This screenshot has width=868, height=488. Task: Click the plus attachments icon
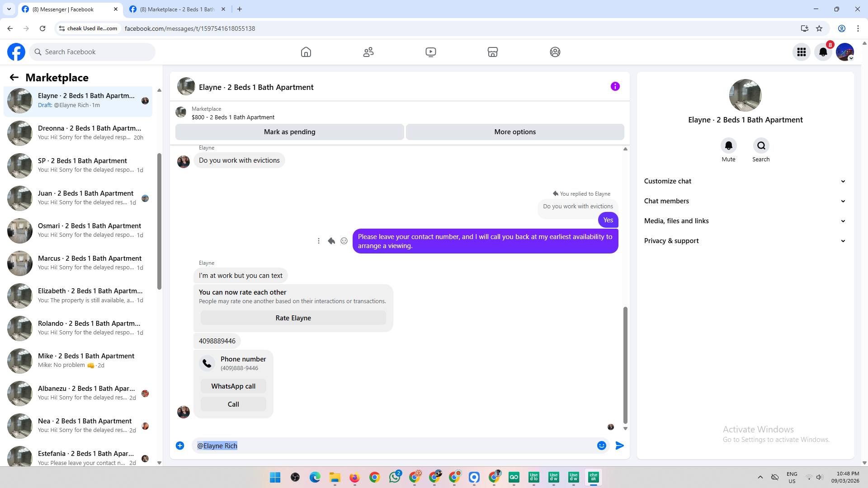pyautogui.click(x=180, y=446)
